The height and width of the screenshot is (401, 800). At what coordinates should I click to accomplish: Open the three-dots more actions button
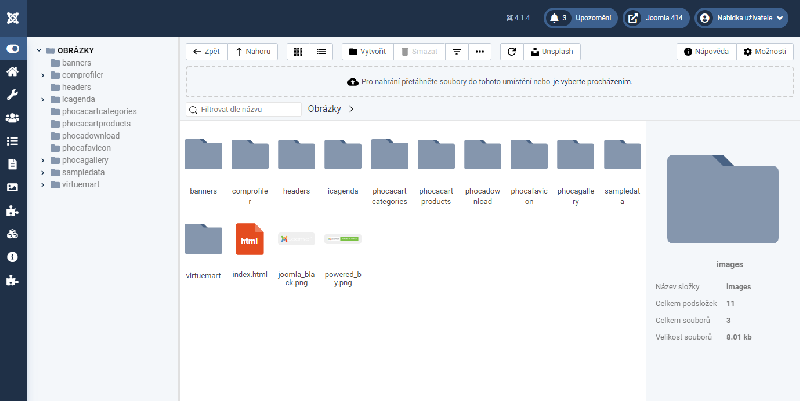tap(480, 51)
